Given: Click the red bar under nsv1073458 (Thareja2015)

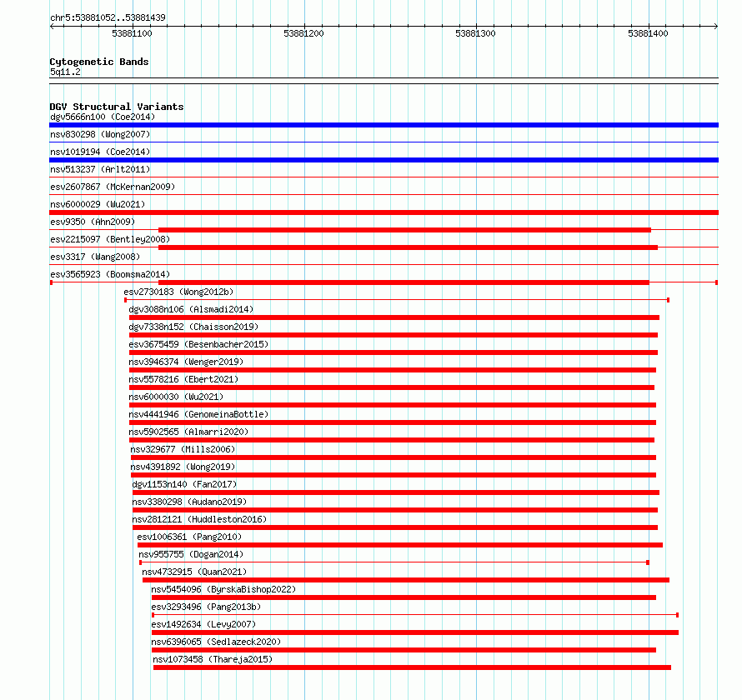Looking at the screenshot, I should click(412, 667).
